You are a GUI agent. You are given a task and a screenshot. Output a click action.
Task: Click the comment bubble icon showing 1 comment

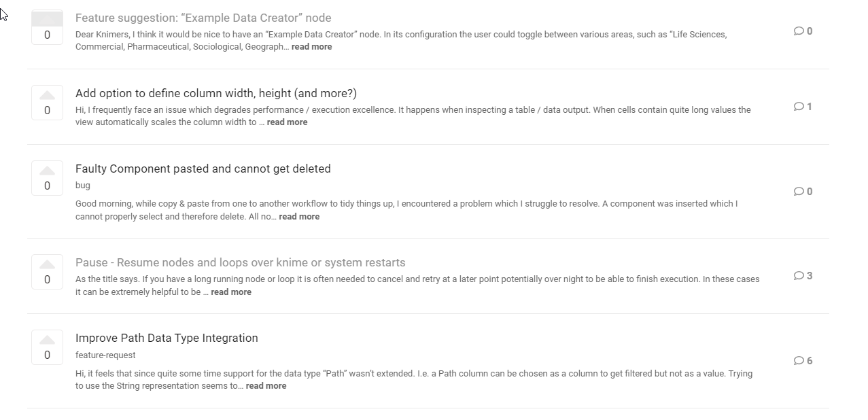799,107
